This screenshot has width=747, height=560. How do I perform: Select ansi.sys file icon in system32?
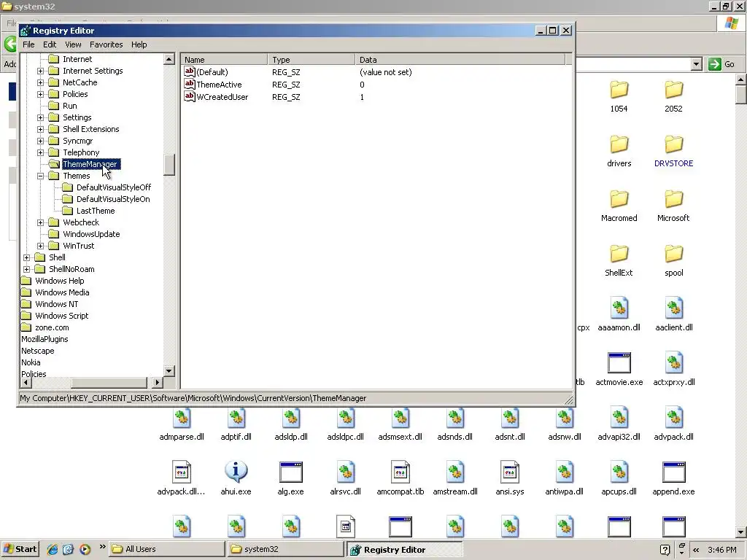click(510, 472)
